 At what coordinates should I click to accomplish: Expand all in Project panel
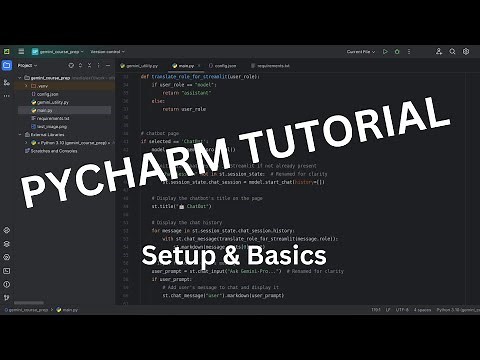80,65
